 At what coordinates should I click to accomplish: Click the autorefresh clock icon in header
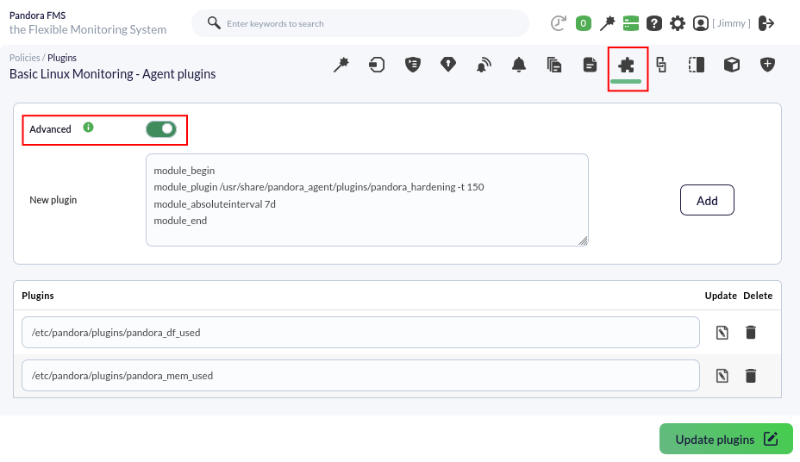click(558, 23)
